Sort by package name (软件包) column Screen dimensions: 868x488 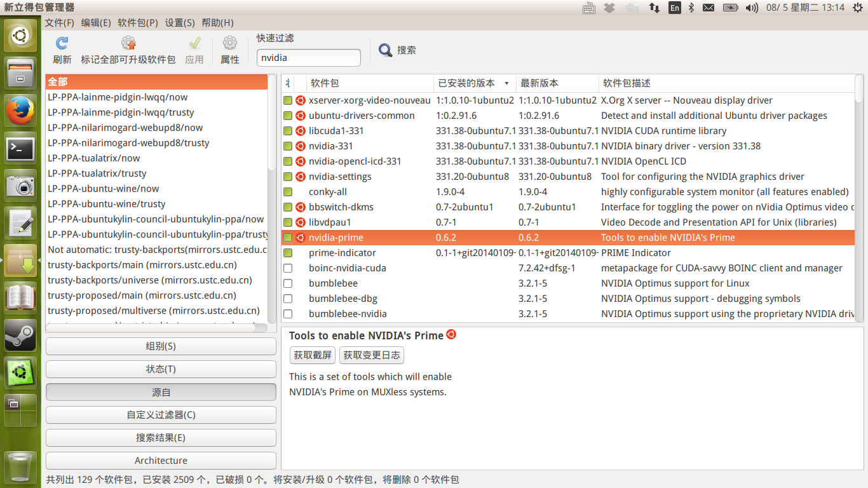(x=370, y=83)
